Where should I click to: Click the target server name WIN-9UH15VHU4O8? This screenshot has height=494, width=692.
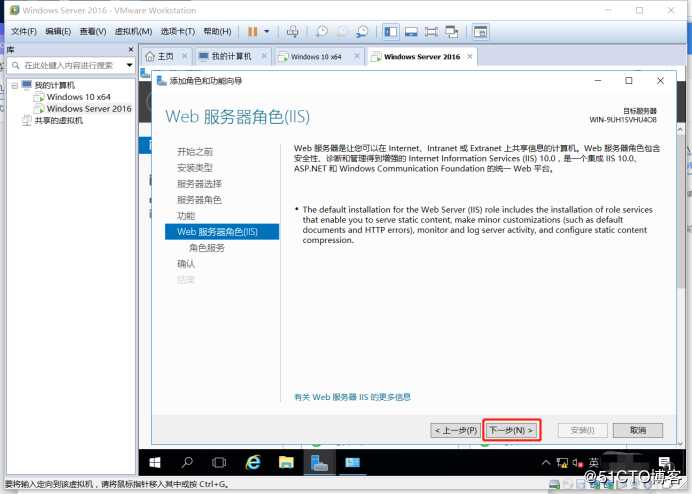(x=623, y=120)
